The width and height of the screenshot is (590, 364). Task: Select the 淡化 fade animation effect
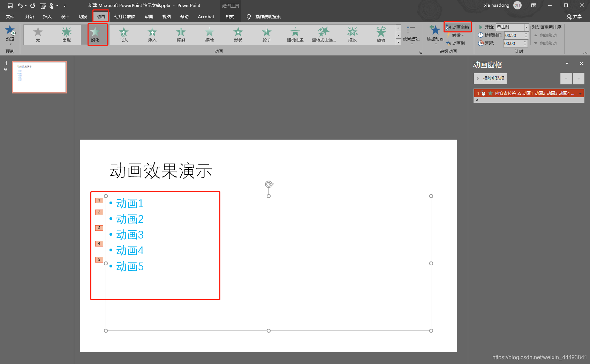tap(95, 35)
